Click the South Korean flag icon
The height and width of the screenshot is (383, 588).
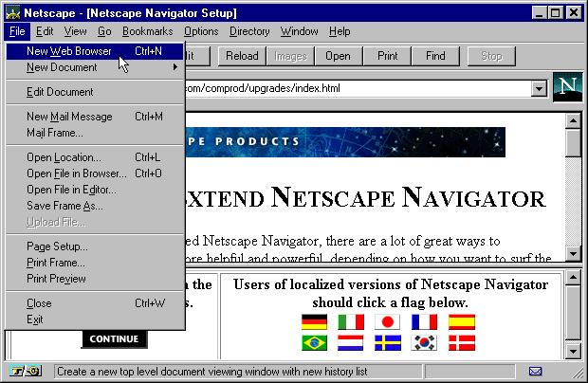click(x=425, y=342)
